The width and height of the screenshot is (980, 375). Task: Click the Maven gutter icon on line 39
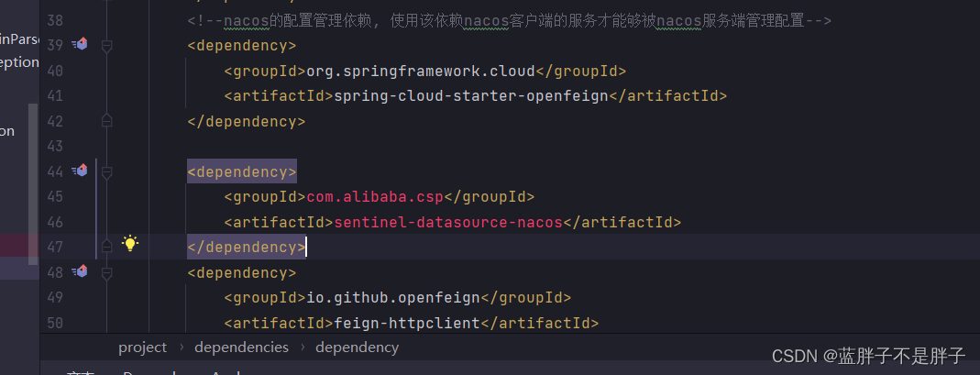click(x=80, y=44)
